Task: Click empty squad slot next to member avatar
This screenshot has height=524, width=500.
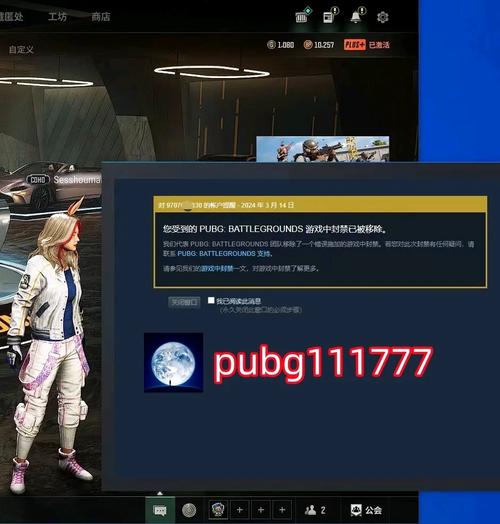Action: click(240, 510)
